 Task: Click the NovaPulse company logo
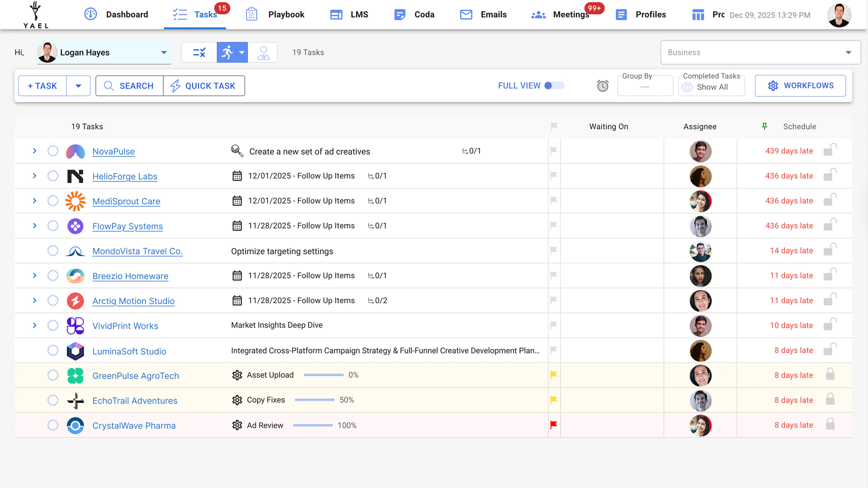[75, 151]
